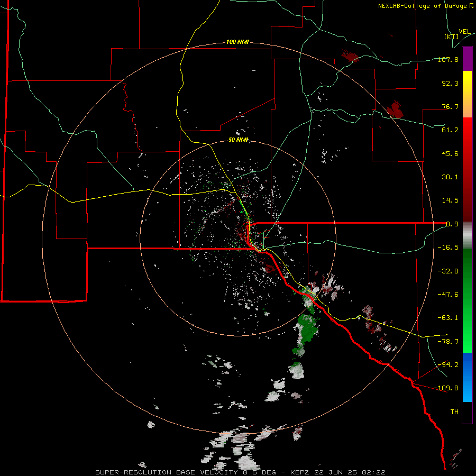Click the TH threshold label in legend
The width and height of the screenshot is (476, 476).
[454, 412]
